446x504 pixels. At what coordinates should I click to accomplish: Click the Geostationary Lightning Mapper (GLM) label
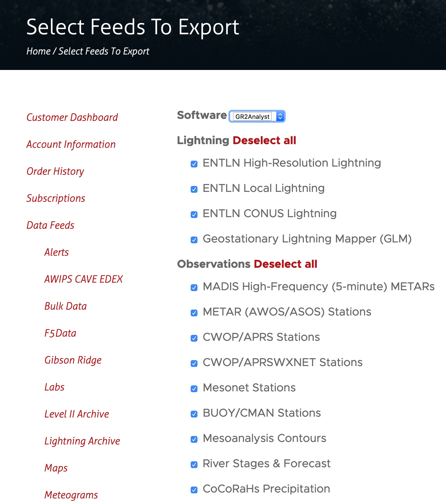coord(307,239)
